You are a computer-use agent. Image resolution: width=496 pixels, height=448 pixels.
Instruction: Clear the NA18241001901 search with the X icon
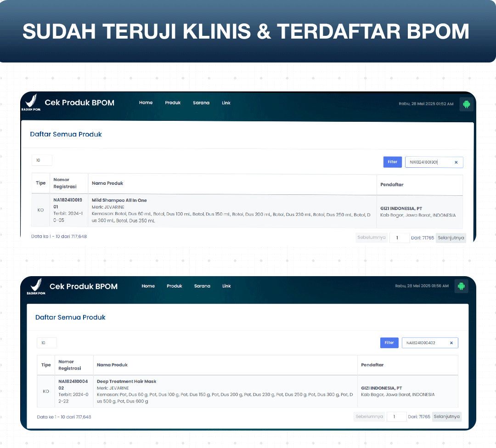point(456,162)
